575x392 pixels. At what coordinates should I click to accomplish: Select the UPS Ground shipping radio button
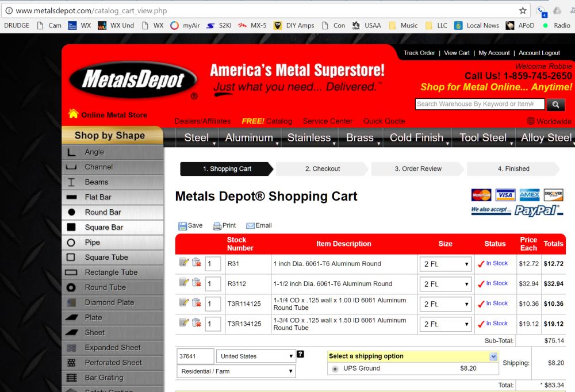[335, 369]
